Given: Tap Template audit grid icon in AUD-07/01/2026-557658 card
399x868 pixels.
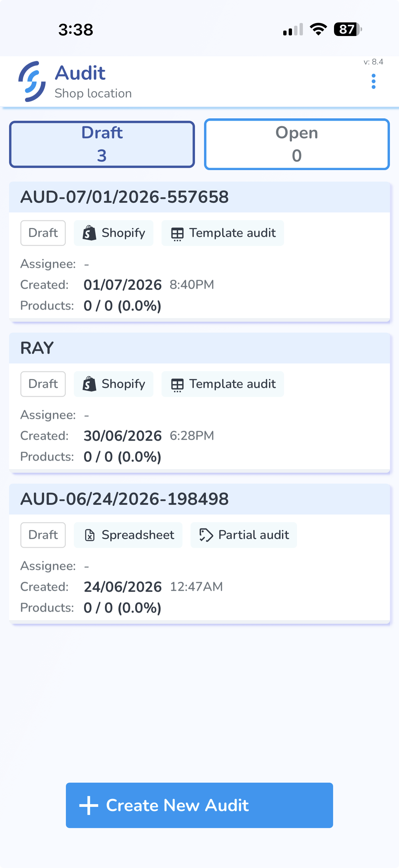Looking at the screenshot, I should click(x=177, y=234).
